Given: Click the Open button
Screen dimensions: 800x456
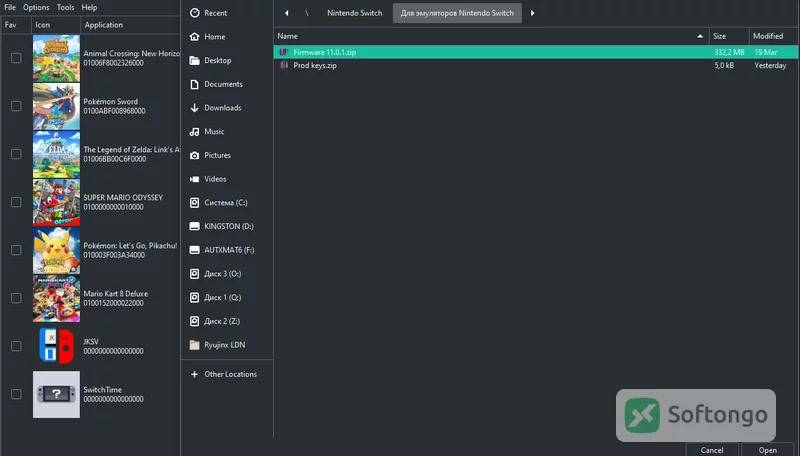Looking at the screenshot, I should pyautogui.click(x=768, y=450).
